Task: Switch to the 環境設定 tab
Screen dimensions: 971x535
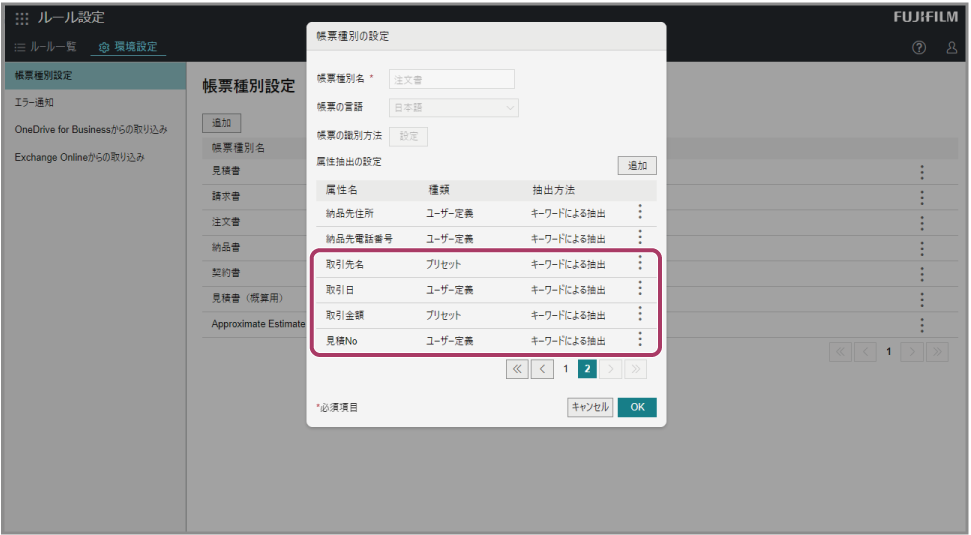Action: point(128,47)
